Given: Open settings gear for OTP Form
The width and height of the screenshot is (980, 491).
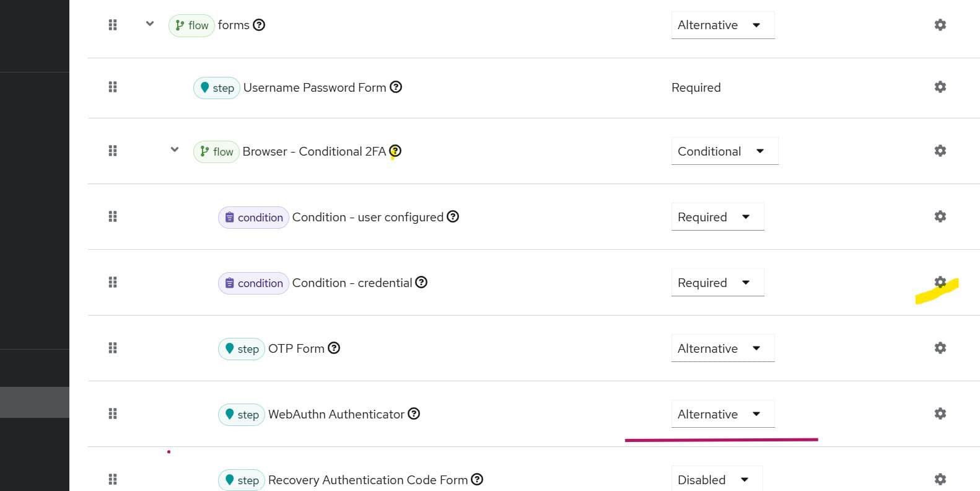Looking at the screenshot, I should point(940,348).
